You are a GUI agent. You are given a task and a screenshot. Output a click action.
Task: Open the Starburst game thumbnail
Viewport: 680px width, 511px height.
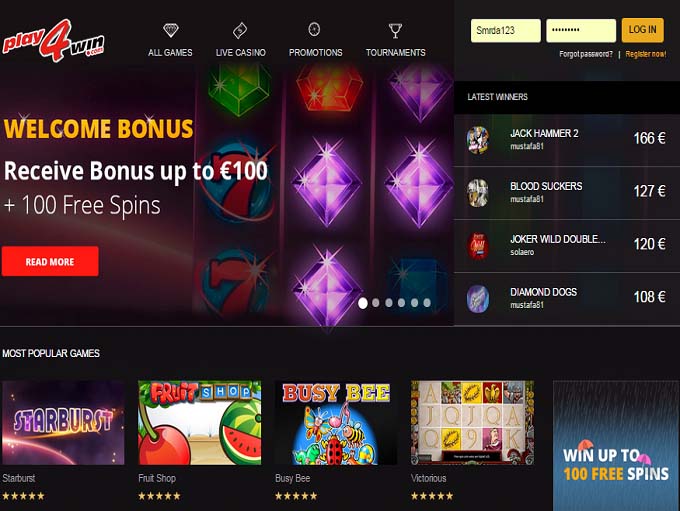(x=63, y=423)
